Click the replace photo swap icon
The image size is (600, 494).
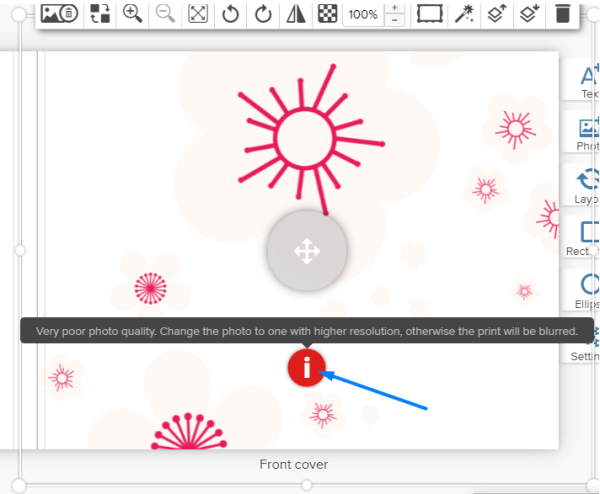point(100,14)
